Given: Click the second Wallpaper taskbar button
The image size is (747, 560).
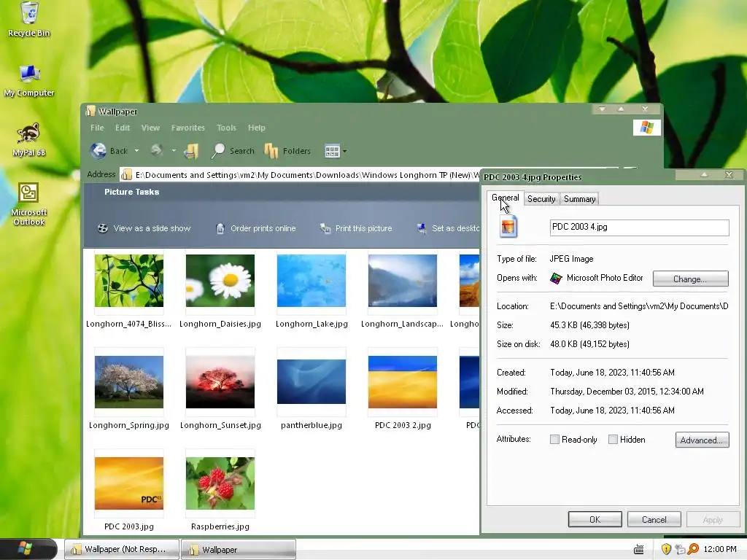Looking at the screenshot, I should (239, 550).
